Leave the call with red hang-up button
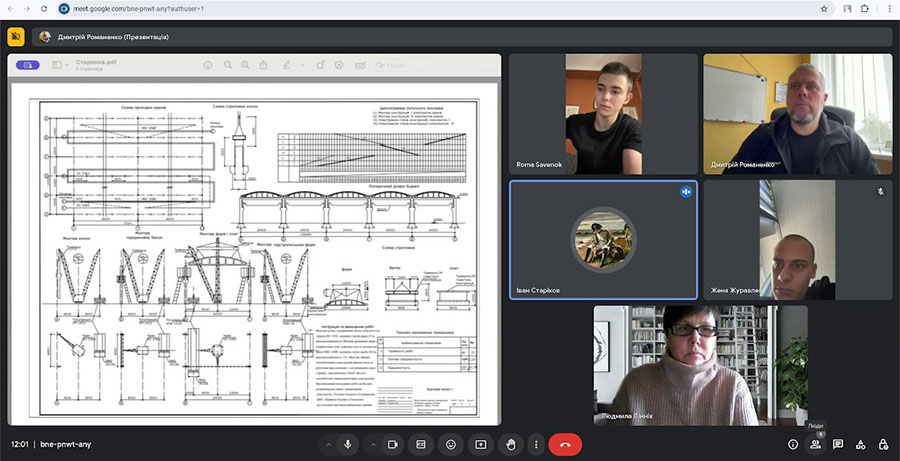This screenshot has height=461, width=900. [x=565, y=444]
